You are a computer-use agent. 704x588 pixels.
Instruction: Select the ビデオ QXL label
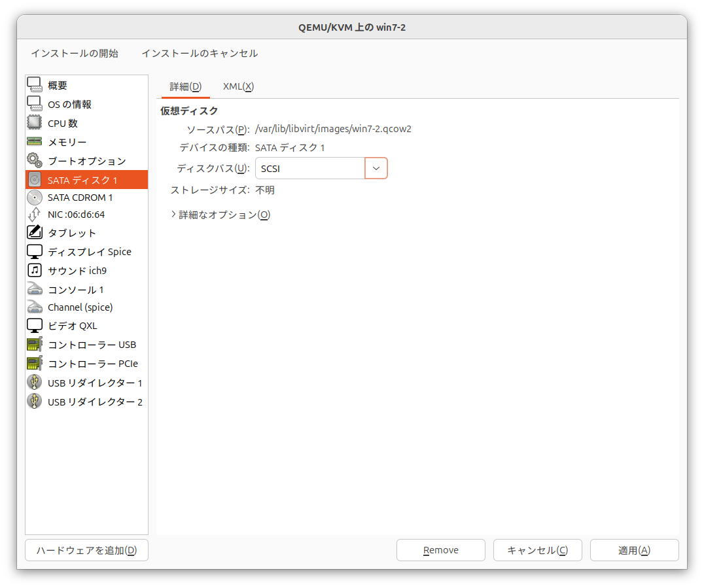(x=72, y=326)
